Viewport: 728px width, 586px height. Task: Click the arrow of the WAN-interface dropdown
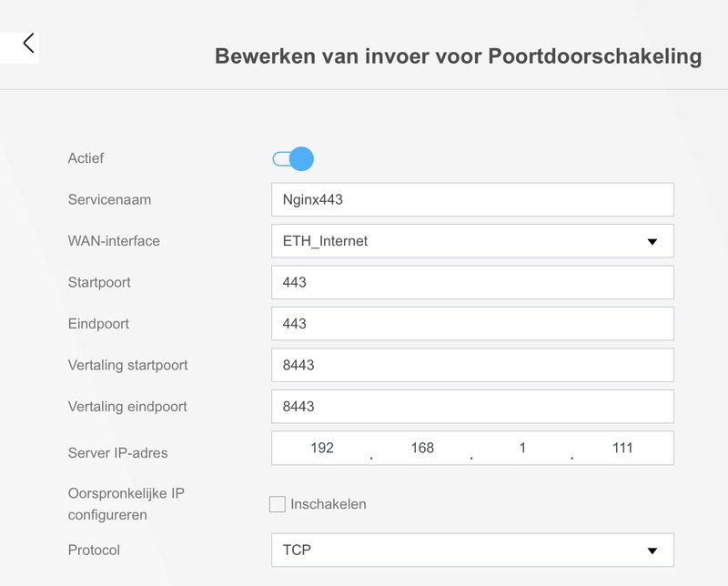[652, 242]
